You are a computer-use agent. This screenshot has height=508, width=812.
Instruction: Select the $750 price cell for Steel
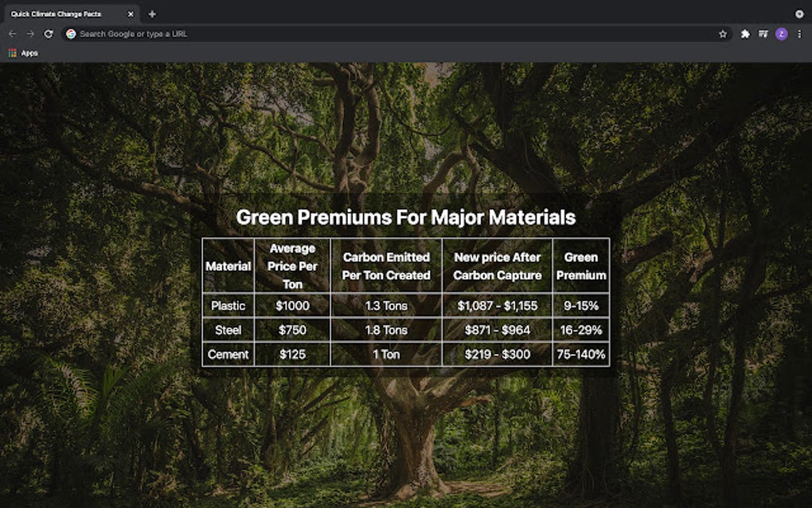click(x=291, y=330)
